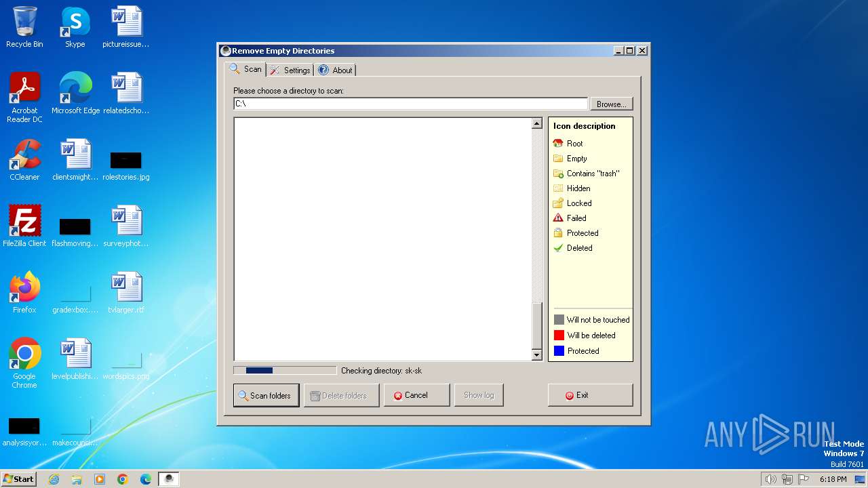868x488 pixels.
Task: Launch Google Chrome desktop shortcut
Action: 24,363
